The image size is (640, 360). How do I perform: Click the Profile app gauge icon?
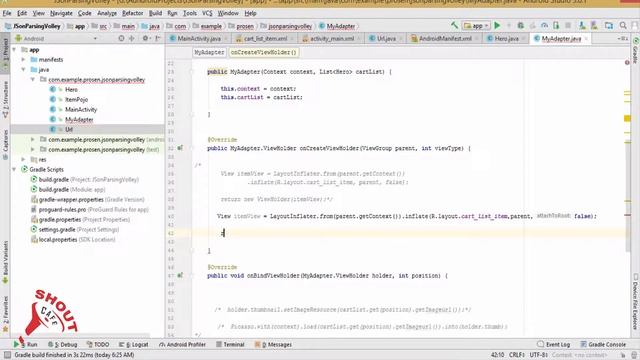[x=544, y=26]
